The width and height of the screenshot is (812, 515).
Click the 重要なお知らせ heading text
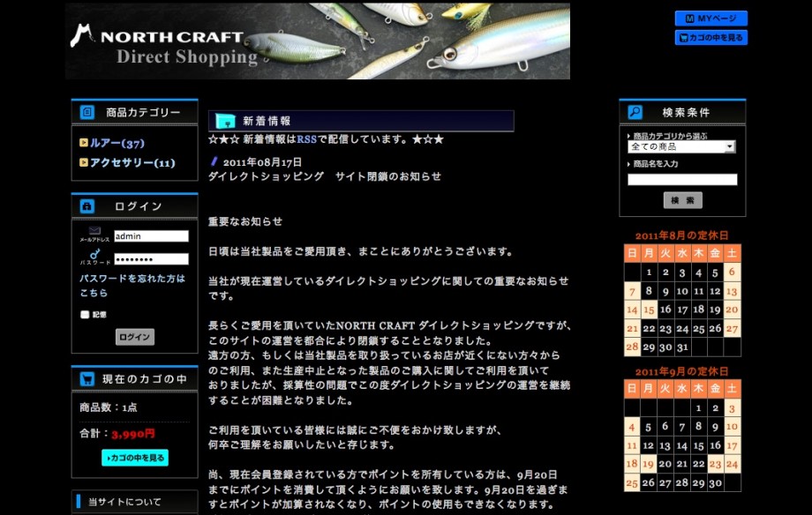tap(245, 221)
